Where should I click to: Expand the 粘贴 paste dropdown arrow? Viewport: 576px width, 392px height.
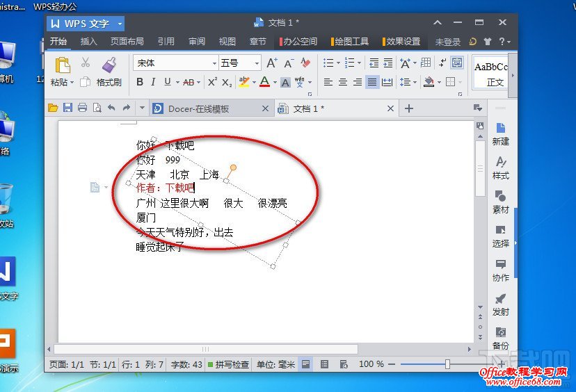point(72,82)
